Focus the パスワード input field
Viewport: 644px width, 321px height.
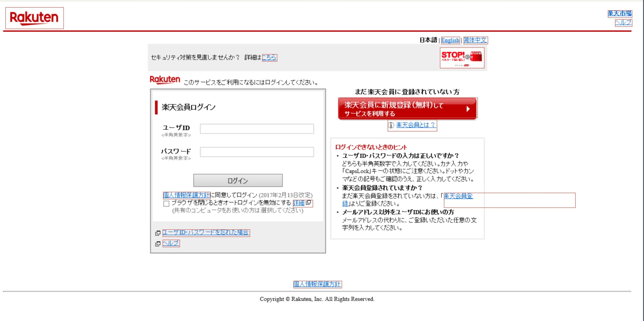(257, 152)
